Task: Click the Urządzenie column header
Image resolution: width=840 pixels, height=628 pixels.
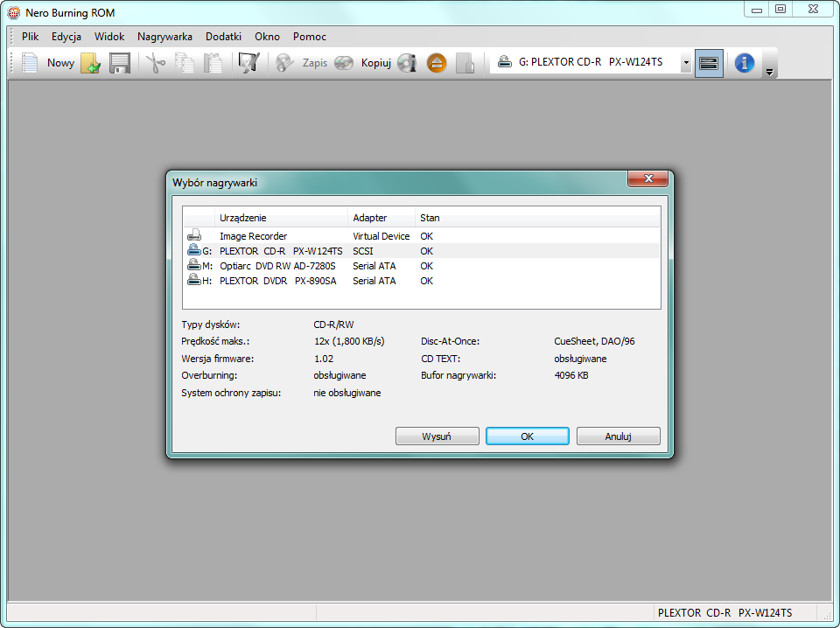Action: (x=281, y=218)
